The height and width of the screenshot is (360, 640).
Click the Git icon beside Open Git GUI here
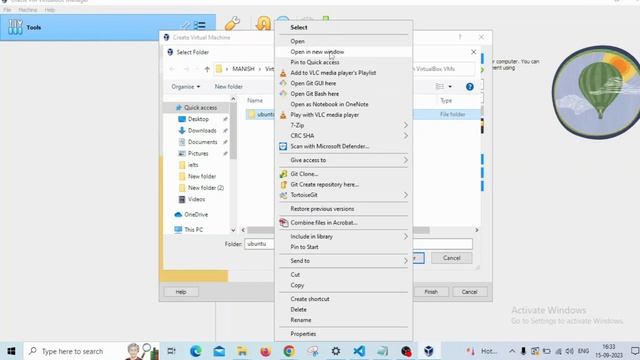coord(283,83)
